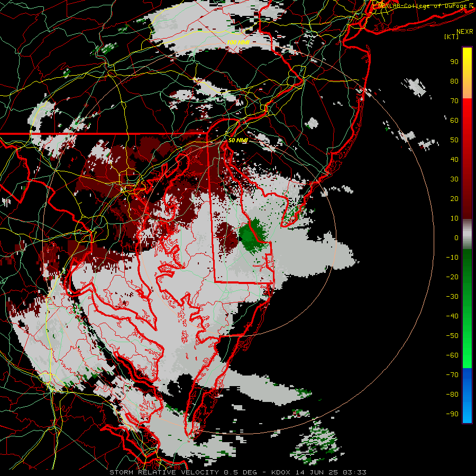Click the -10 value on the velocity scale
Image resolution: width=476 pixels, height=476 pixels.
point(452,258)
